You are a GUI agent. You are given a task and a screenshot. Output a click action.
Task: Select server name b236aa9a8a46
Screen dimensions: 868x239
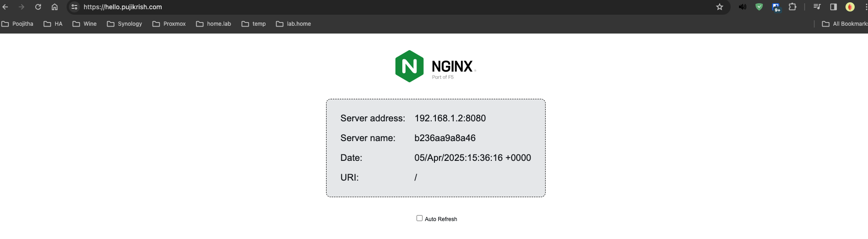point(445,138)
